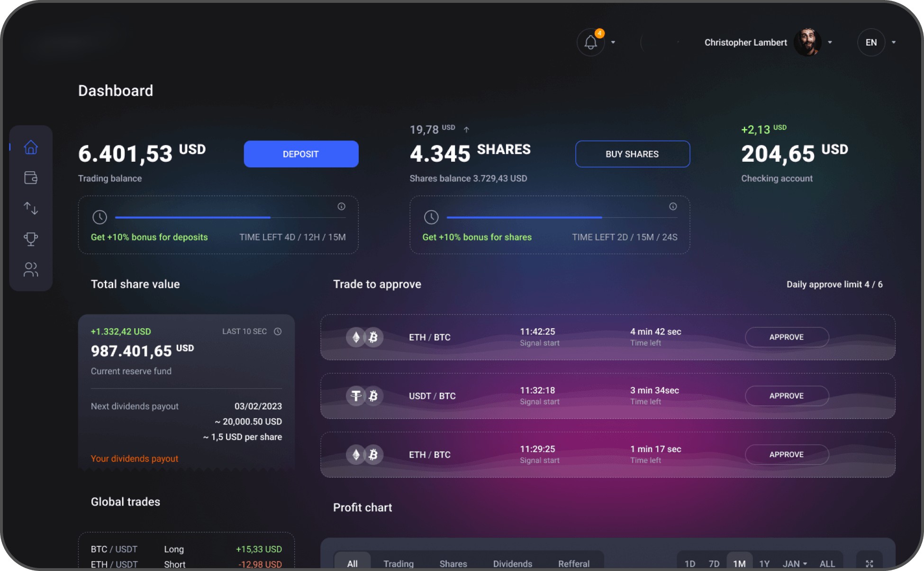Open the Users referral sidebar icon
924x571 pixels.
click(x=31, y=269)
